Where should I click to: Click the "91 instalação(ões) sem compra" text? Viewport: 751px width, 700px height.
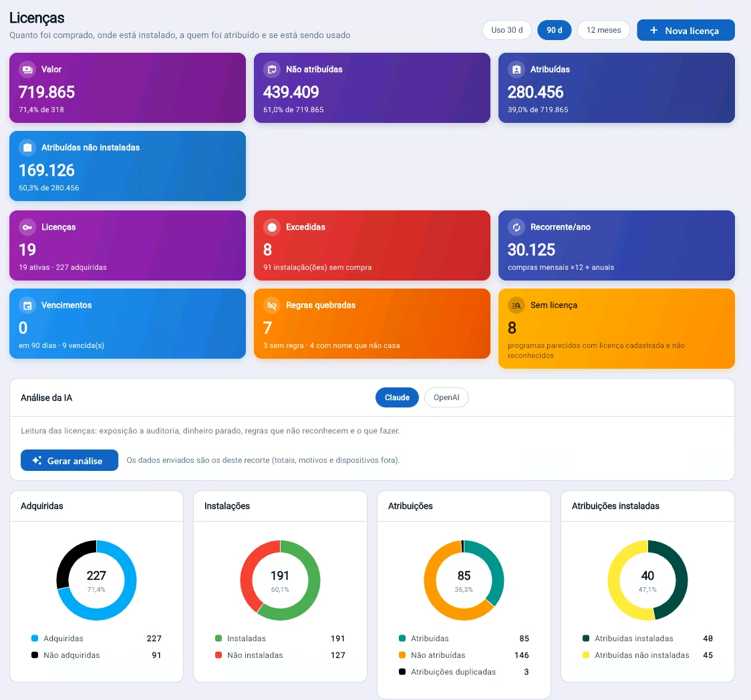[x=317, y=267]
